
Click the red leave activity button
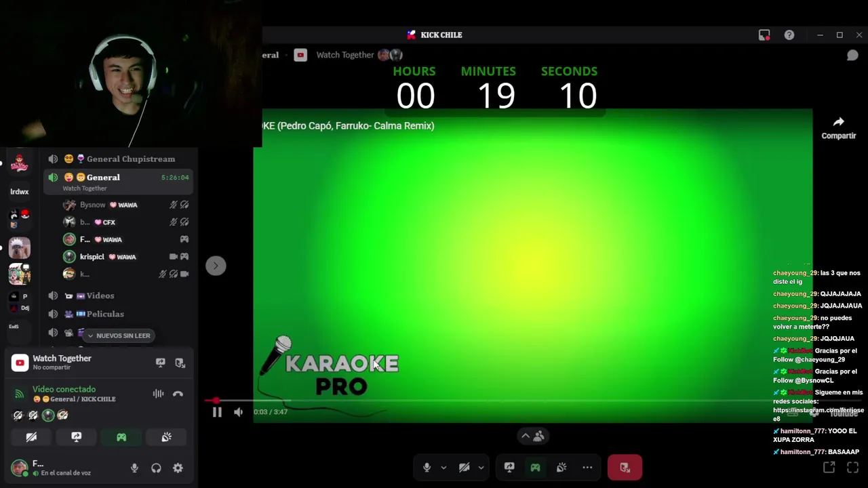pyautogui.click(x=625, y=467)
